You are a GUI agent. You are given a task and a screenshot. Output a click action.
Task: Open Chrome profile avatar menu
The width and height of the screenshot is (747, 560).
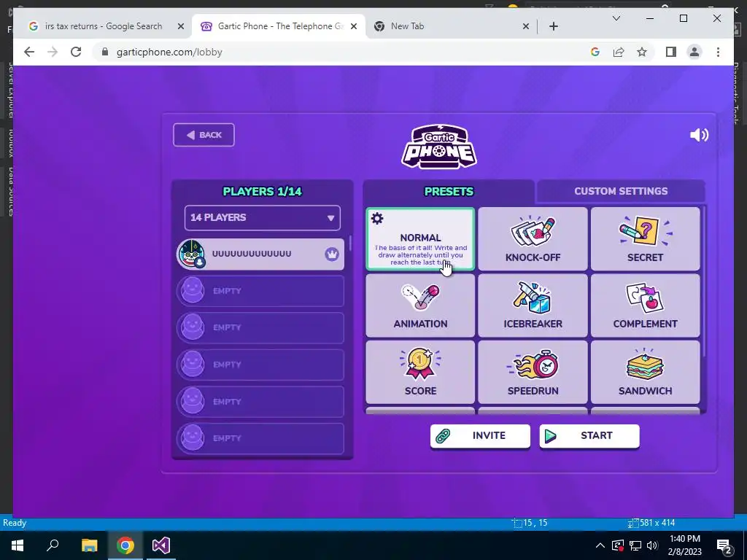pyautogui.click(x=694, y=52)
